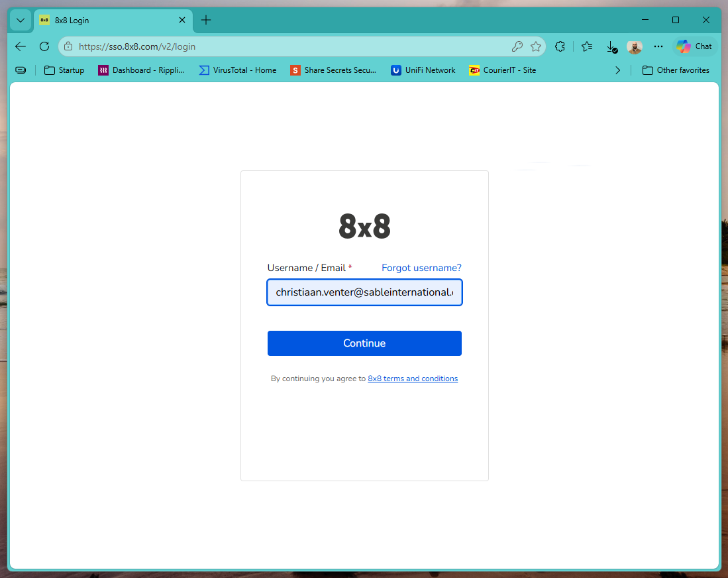Screen dimensions: 728x578
Task: Click the Forgot username? link
Action: click(x=421, y=268)
